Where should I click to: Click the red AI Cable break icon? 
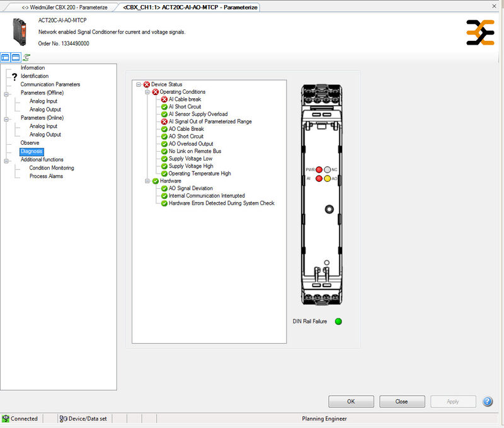pos(164,99)
